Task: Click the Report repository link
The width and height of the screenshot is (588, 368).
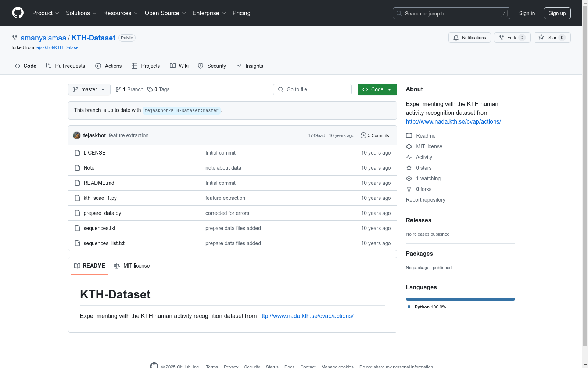Action: pyautogui.click(x=426, y=200)
